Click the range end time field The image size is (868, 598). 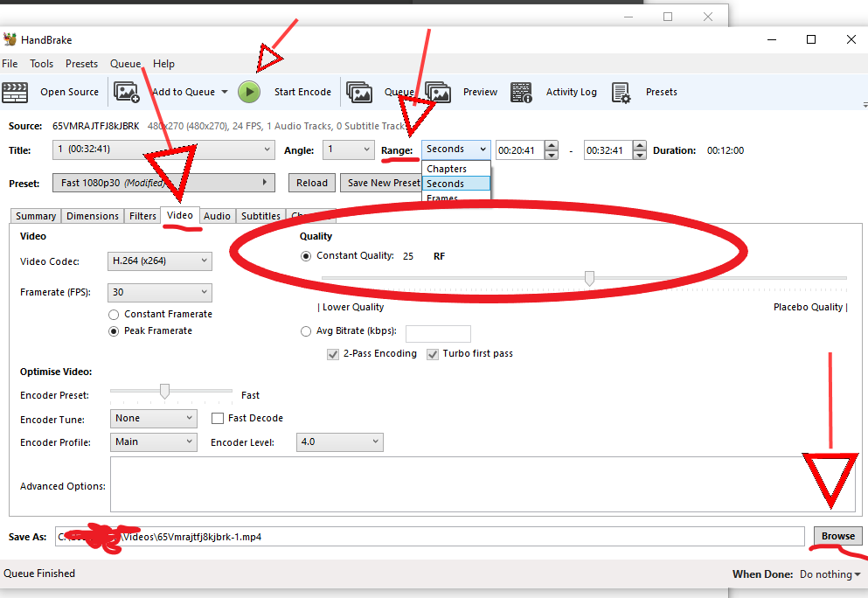pos(608,150)
